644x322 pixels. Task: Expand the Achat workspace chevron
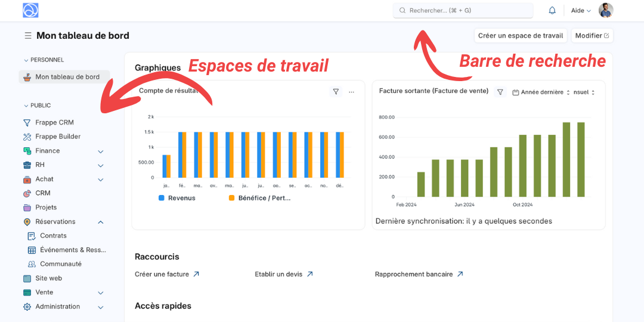[x=101, y=180]
